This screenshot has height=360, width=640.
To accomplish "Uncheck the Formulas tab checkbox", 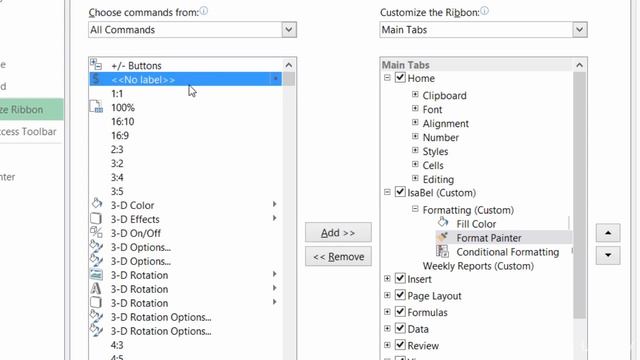I will (400, 312).
